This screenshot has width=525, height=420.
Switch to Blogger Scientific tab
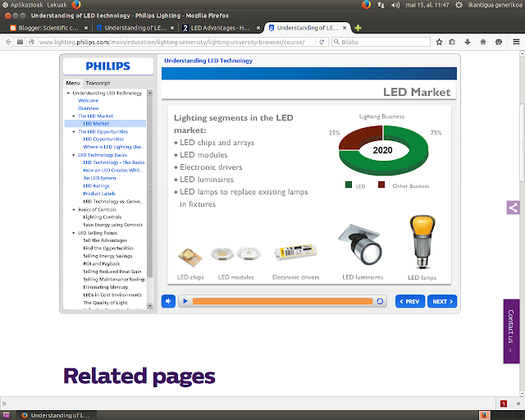[x=49, y=28]
